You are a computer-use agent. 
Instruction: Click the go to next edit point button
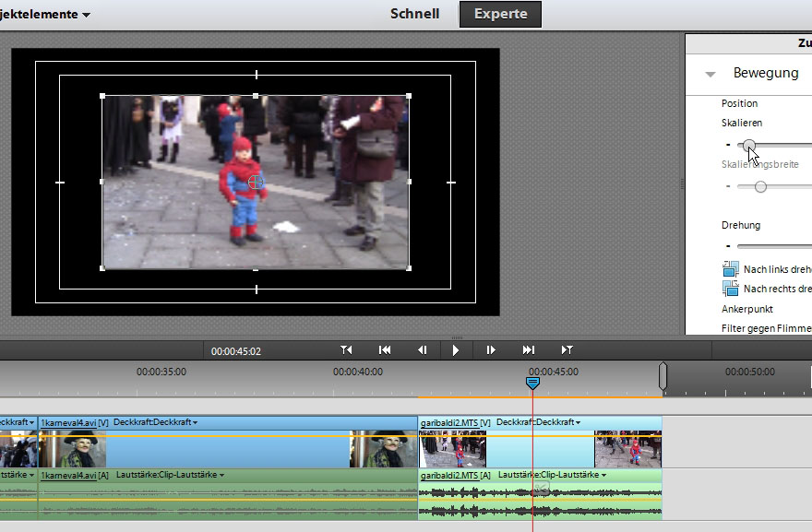tap(567, 350)
